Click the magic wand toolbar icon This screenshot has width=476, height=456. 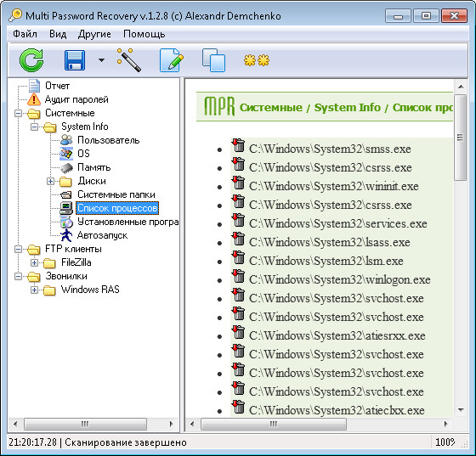[x=129, y=60]
